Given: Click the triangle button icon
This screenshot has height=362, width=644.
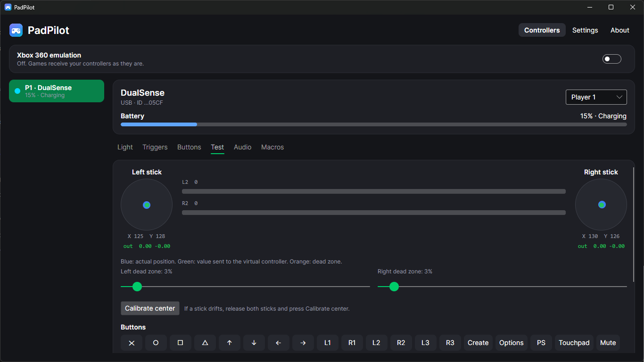Looking at the screenshot, I should click(x=205, y=343).
